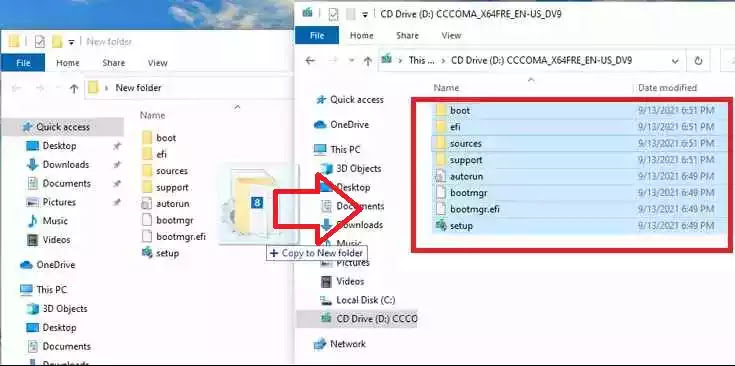The width and height of the screenshot is (735, 366).
Task: Expand address bar history dropdown in CD Drive window
Action: [675, 60]
